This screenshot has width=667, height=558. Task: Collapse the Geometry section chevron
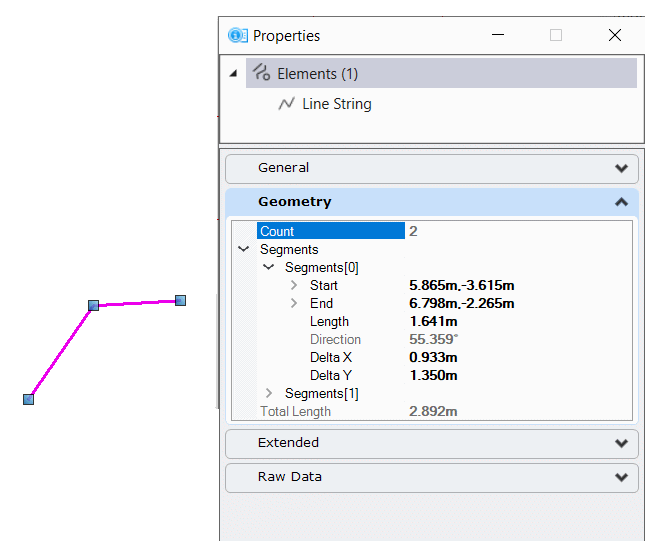621,202
